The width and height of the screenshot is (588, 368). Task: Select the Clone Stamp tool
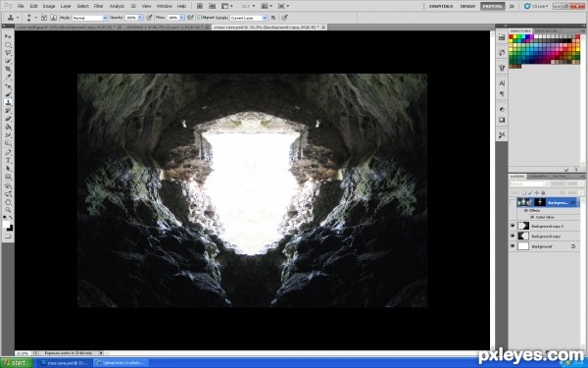8,102
